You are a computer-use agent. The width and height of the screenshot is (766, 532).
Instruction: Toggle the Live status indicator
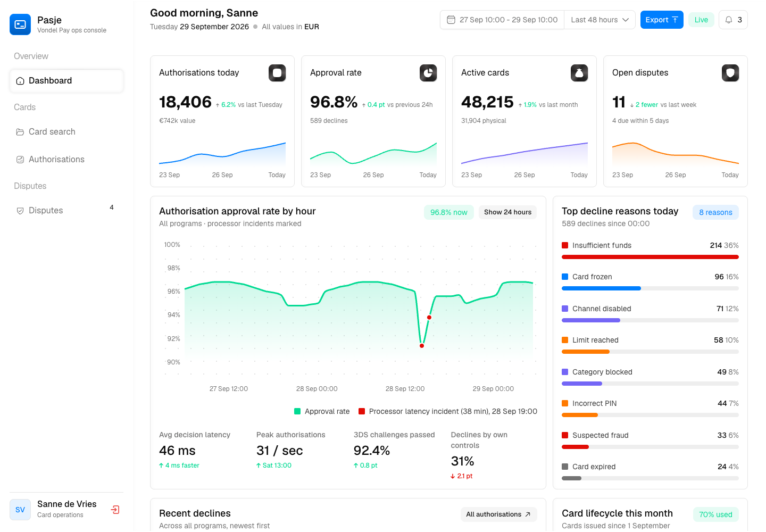(701, 20)
